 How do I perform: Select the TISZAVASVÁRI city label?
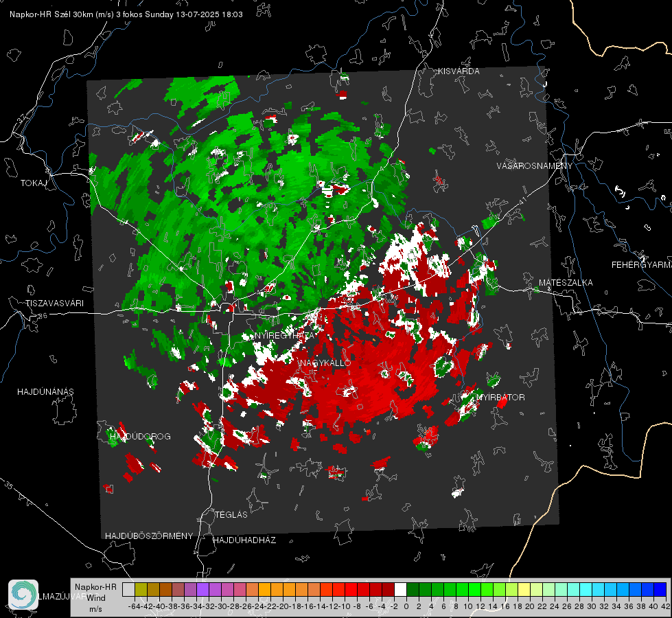[x=54, y=304]
